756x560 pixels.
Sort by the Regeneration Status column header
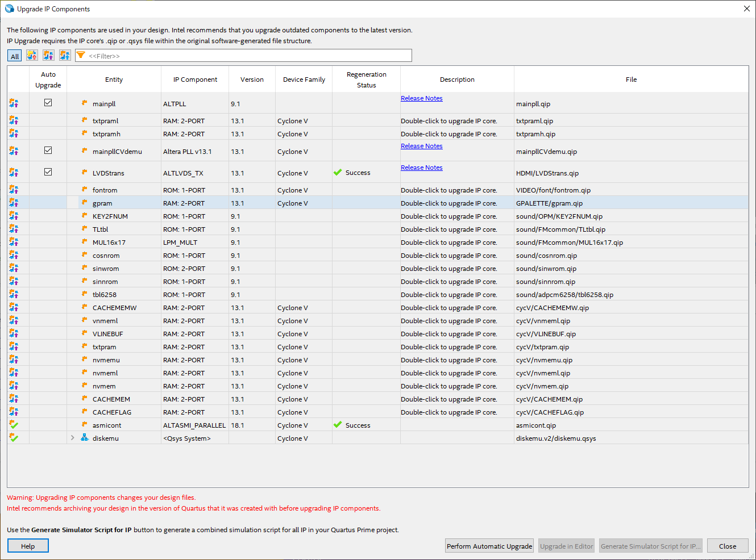(x=366, y=80)
